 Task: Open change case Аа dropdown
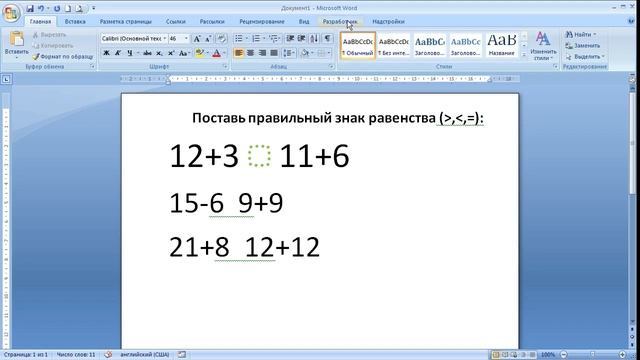click(x=184, y=53)
